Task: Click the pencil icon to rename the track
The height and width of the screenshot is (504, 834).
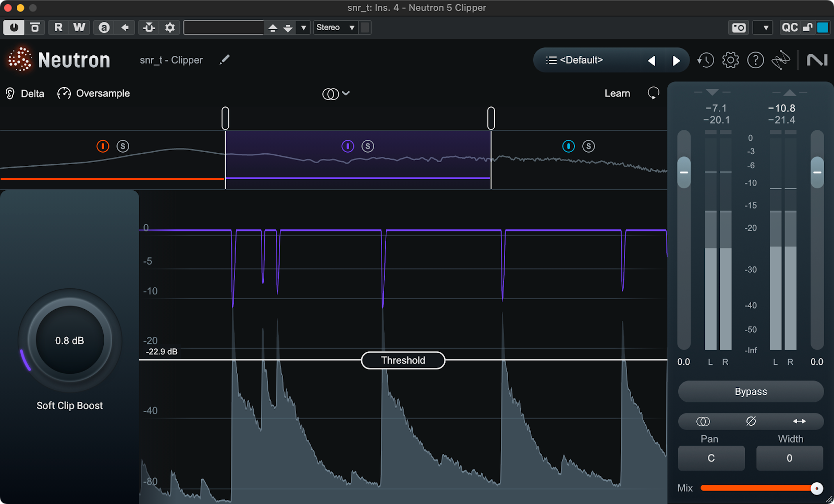Action: 225,60
